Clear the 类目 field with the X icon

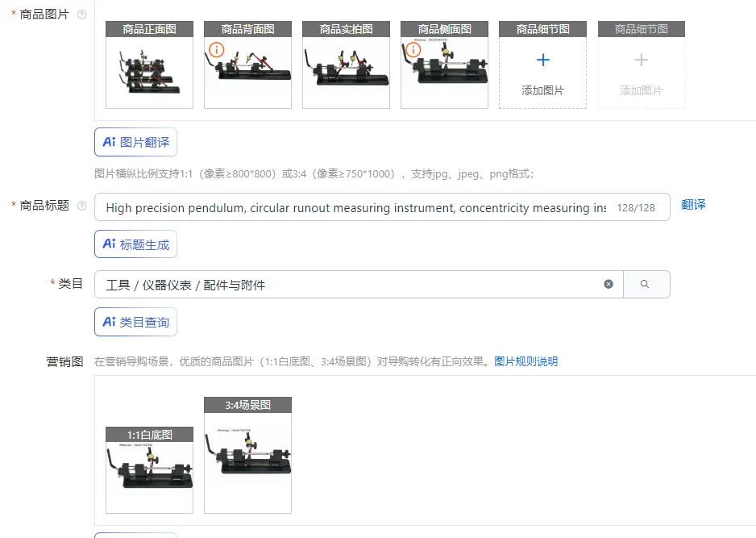609,284
